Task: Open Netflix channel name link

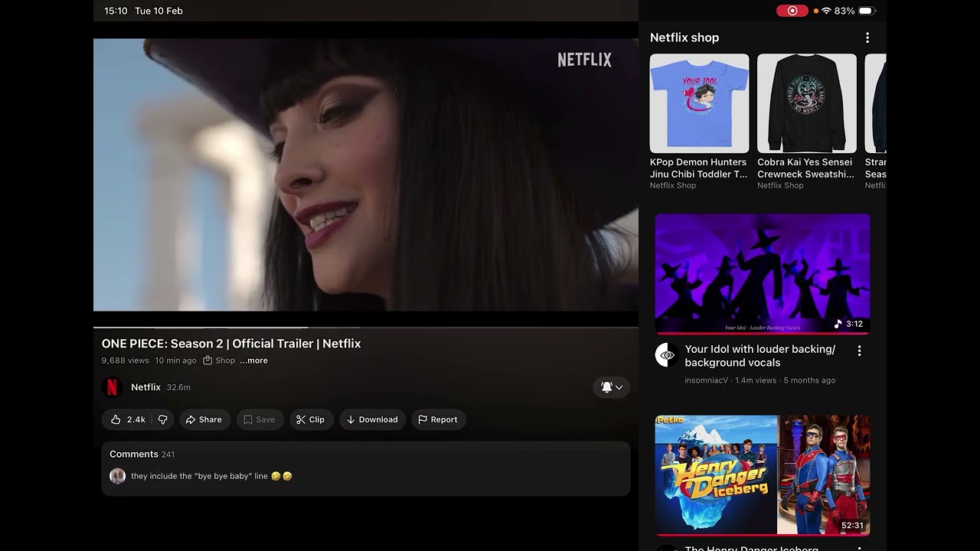Action: pos(145,387)
